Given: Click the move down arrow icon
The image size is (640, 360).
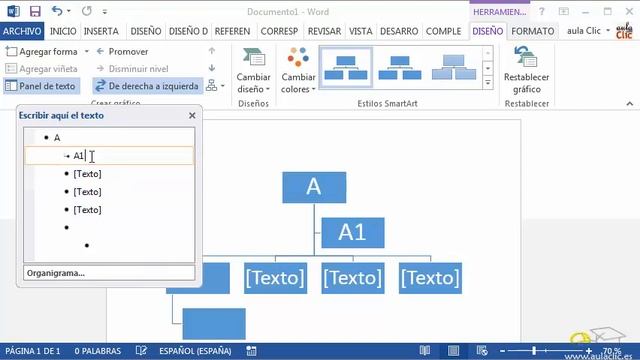Looking at the screenshot, I should click(211, 68).
